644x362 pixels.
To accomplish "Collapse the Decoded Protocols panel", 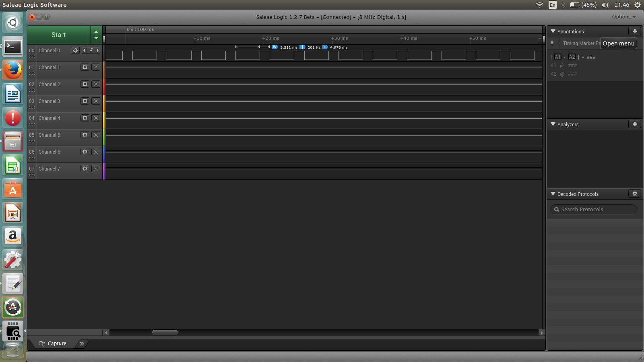I will (x=553, y=194).
